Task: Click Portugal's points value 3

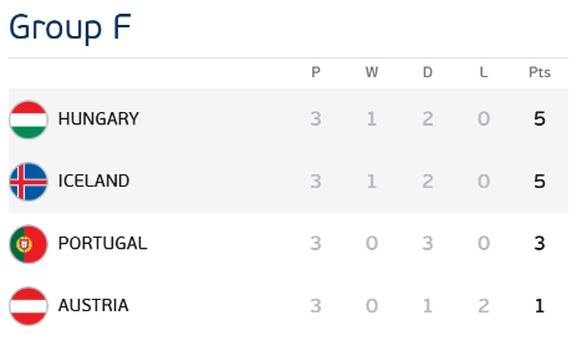Action: pos(539,243)
